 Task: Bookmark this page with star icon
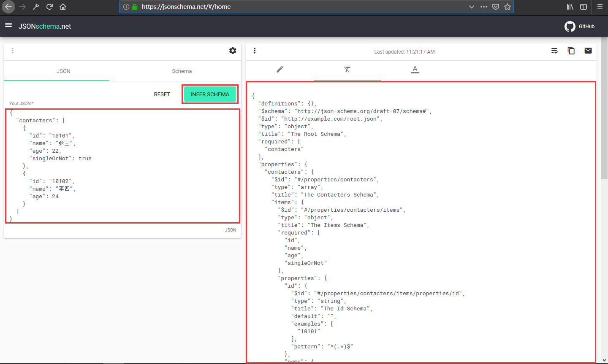tap(508, 7)
